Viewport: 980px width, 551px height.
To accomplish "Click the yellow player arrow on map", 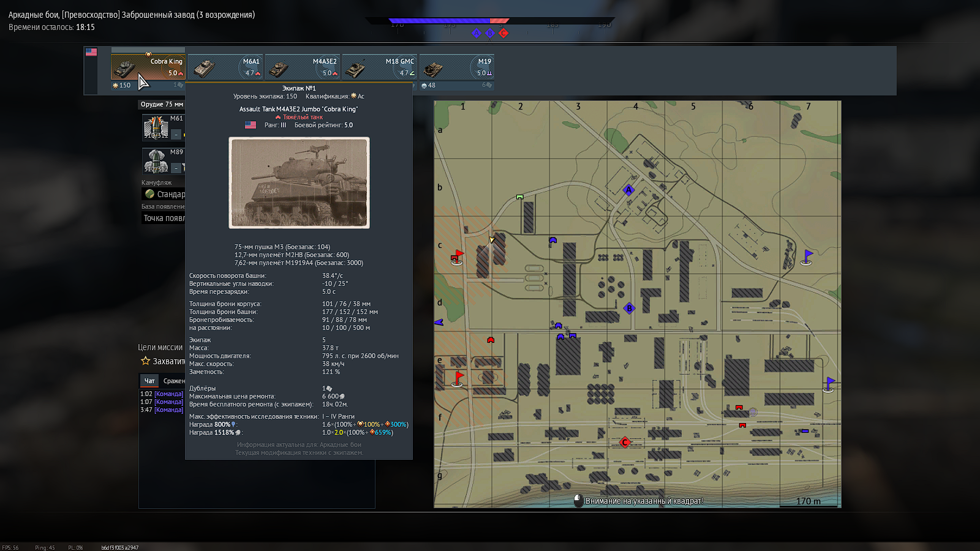I will tap(491, 239).
